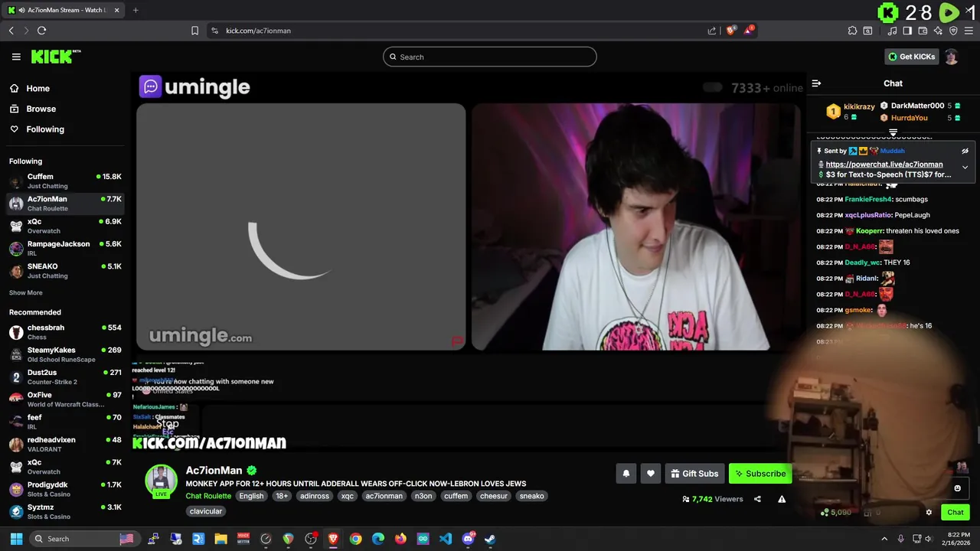Screen dimensions: 980x551
Task: Click the FrankieFresh4 username in chat
Action: (868, 200)
